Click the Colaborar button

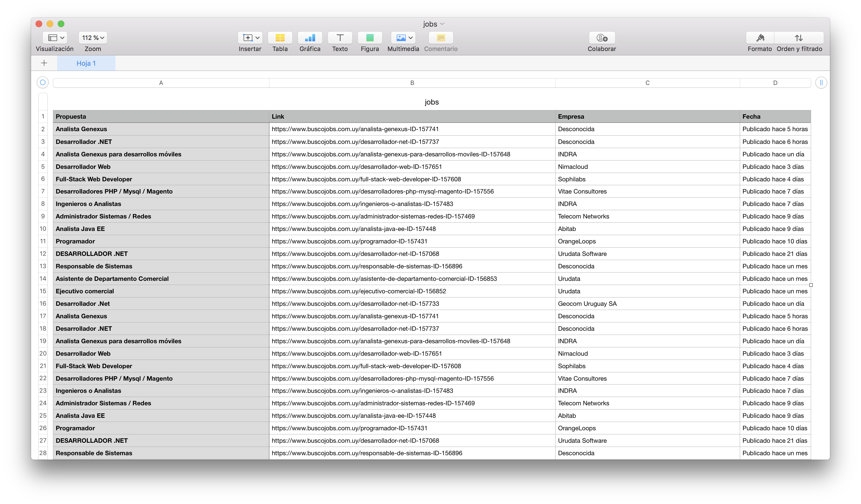click(x=601, y=37)
